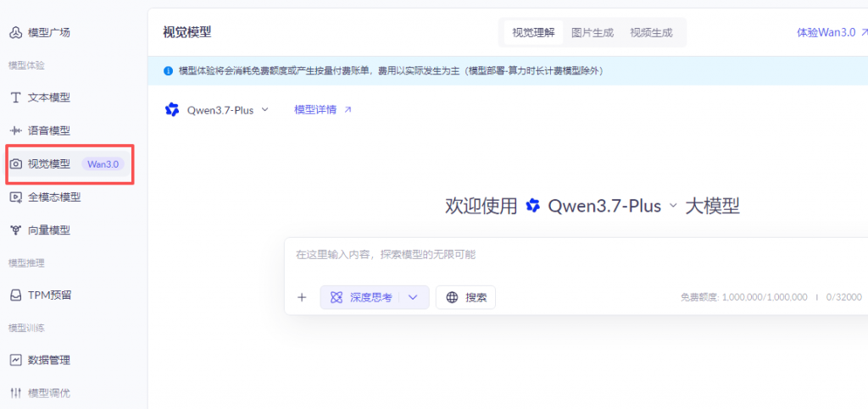868x409 pixels.
Task: Toggle 搜索 web search button
Action: click(x=465, y=297)
